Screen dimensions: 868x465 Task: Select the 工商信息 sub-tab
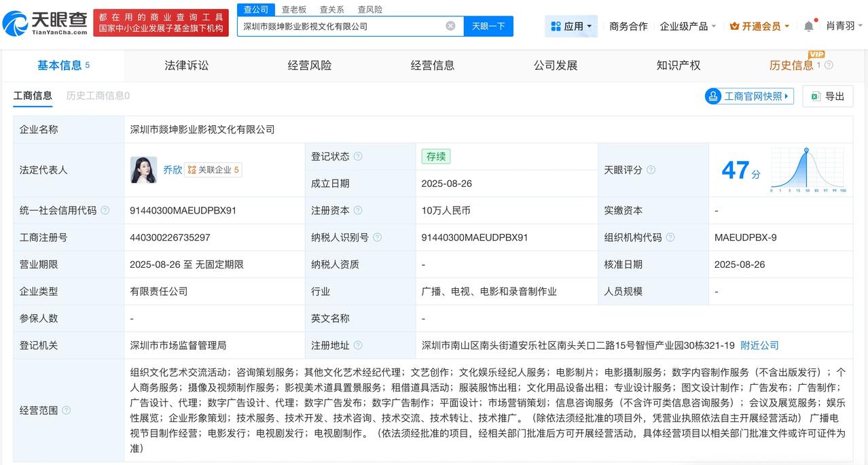point(33,96)
